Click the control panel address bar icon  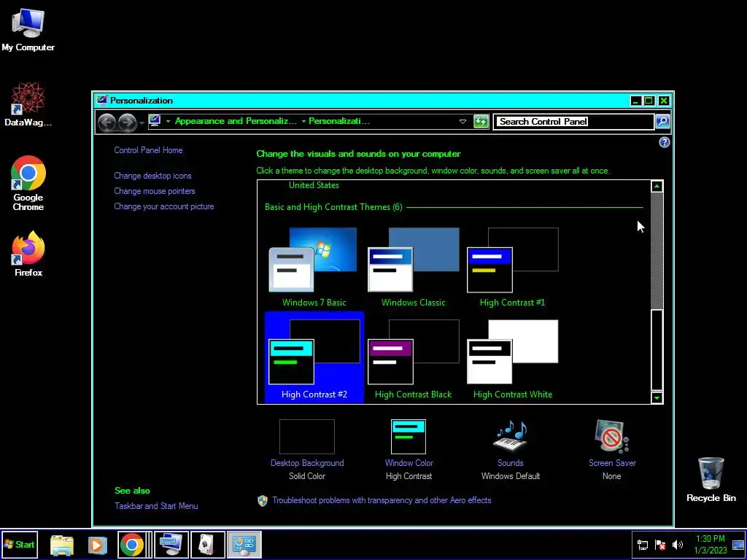155,121
